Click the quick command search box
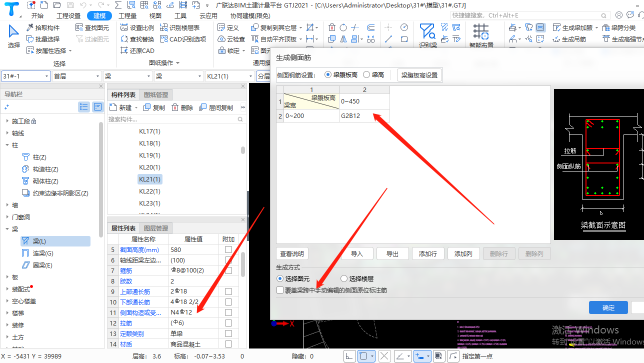Screen dimensions: 644x363 click(529, 15)
